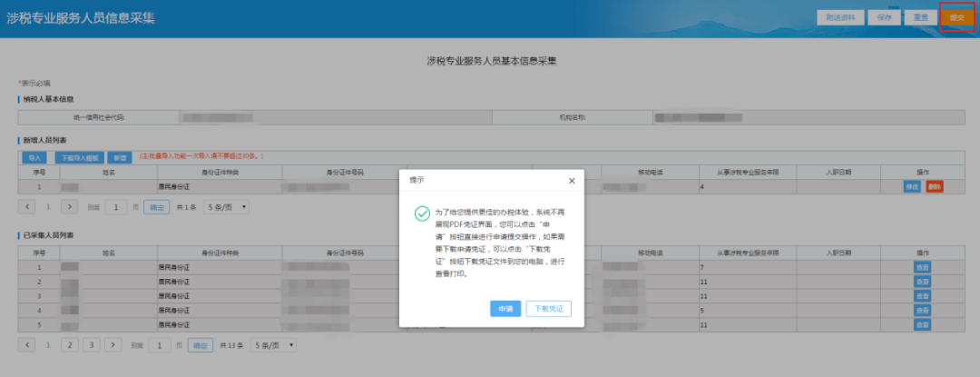Click the red 删除 button
Image resolution: width=980 pixels, height=377 pixels.
pos(935,186)
